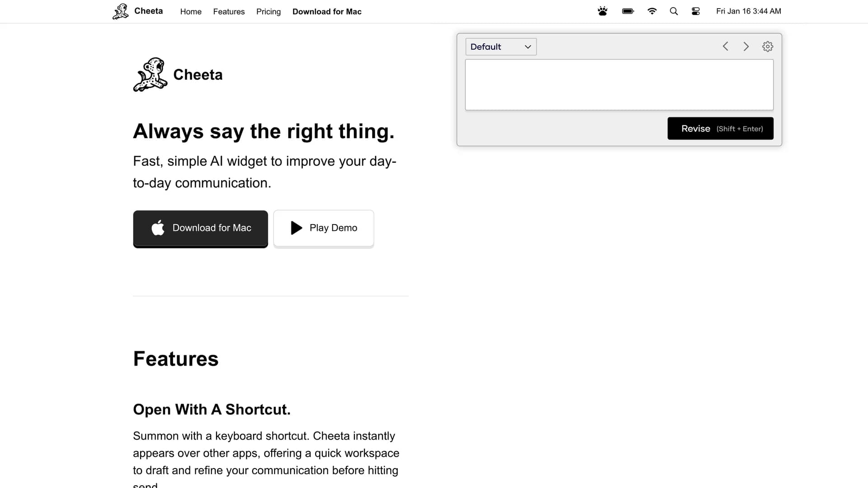Go to the Features nav link
The height and width of the screenshot is (488, 868).
(229, 12)
